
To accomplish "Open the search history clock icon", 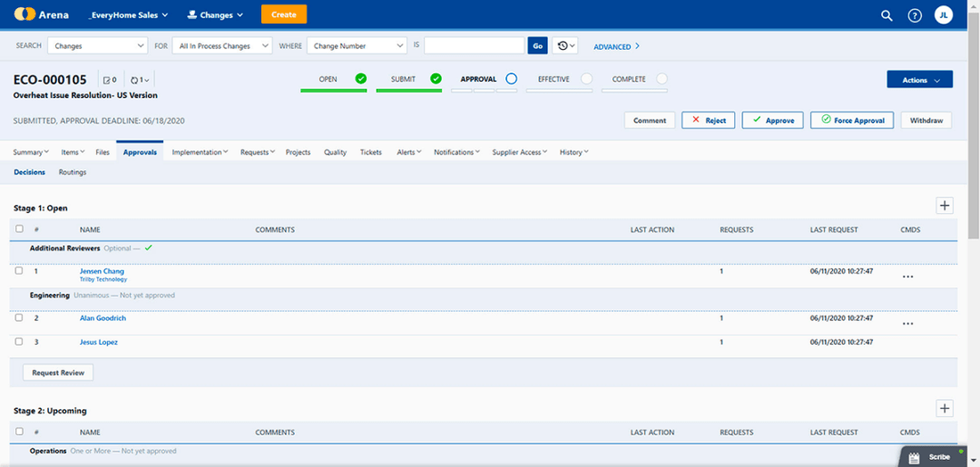I will click(x=565, y=45).
